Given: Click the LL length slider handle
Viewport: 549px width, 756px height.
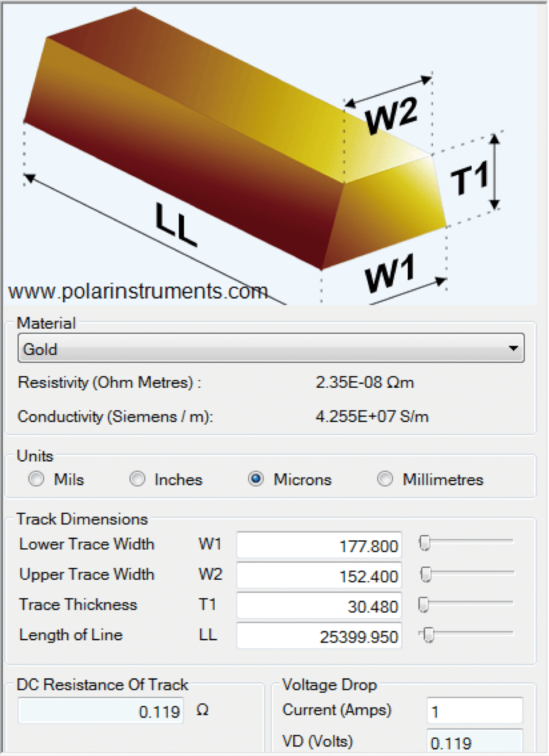Looking at the screenshot, I should pyautogui.click(x=429, y=634).
